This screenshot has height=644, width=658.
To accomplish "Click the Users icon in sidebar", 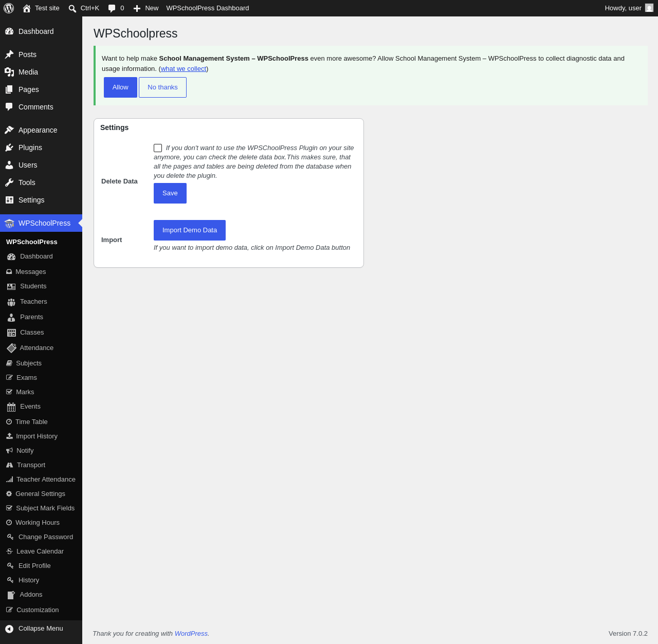I will [9, 165].
